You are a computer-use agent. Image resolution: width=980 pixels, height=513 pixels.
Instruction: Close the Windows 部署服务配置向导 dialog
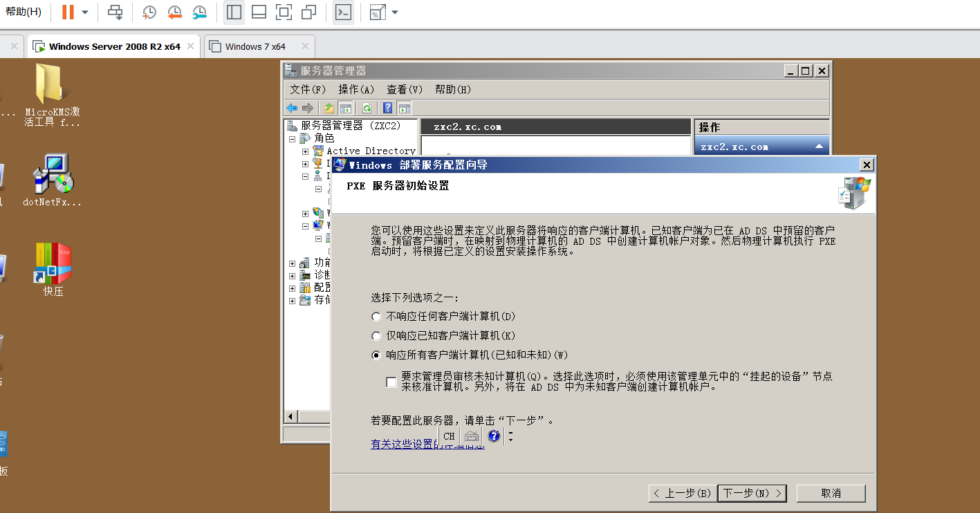(x=867, y=165)
